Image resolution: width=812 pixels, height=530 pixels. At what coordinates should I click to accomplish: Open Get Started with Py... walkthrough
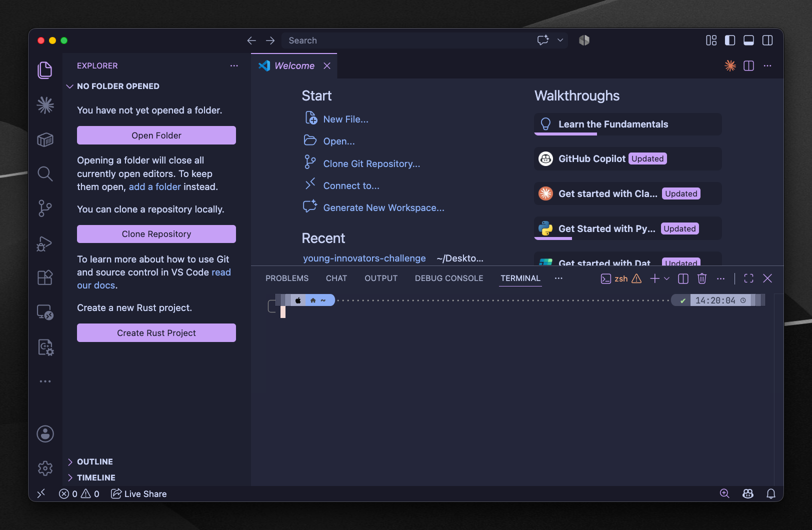click(627, 228)
